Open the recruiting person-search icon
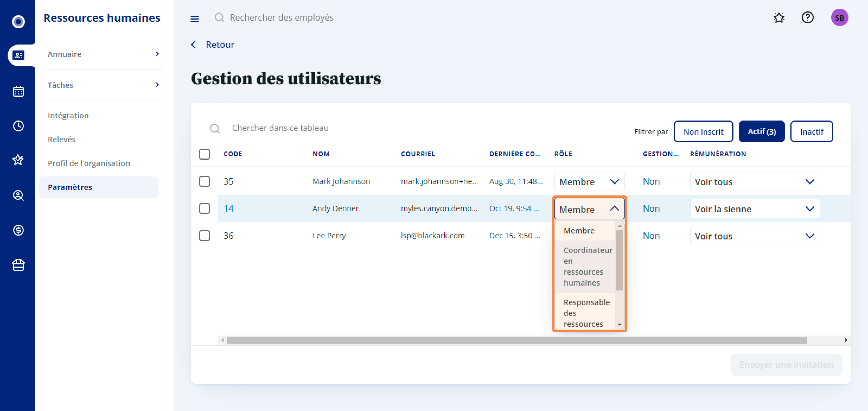Screen dimensions: 868x411 click(x=18, y=195)
